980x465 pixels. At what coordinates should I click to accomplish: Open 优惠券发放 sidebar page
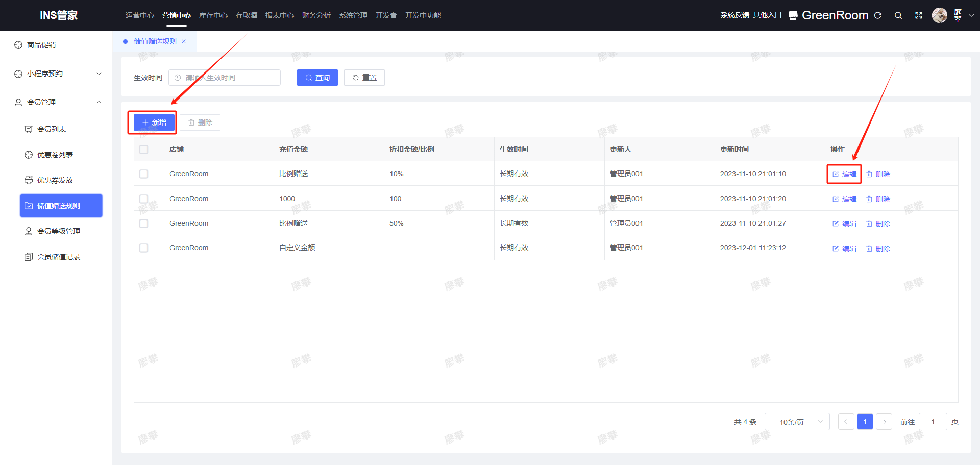(x=61, y=180)
